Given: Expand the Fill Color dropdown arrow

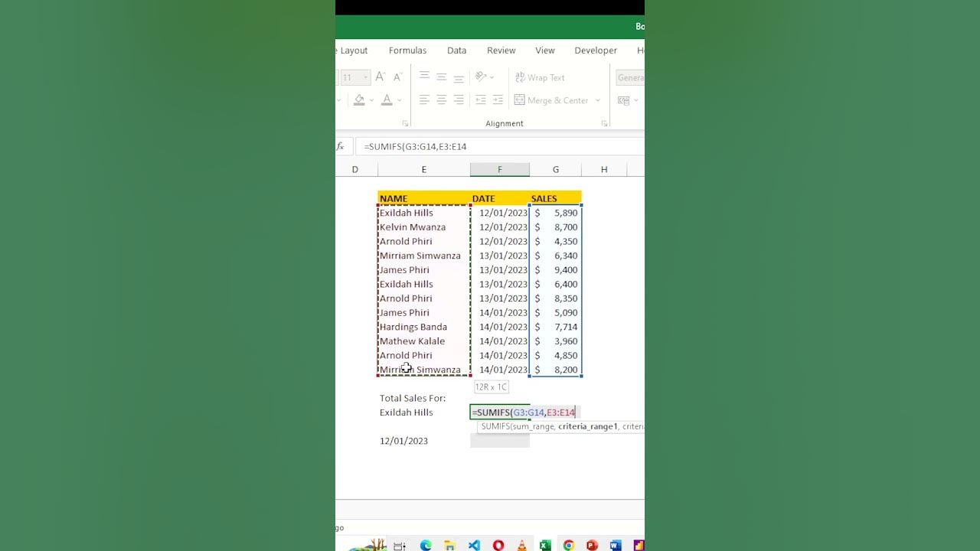Looking at the screenshot, I should [371, 100].
